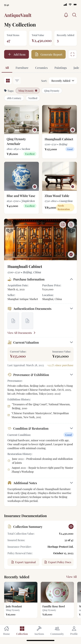
Task: Open the notifications bell
Action: (x=66, y=15)
